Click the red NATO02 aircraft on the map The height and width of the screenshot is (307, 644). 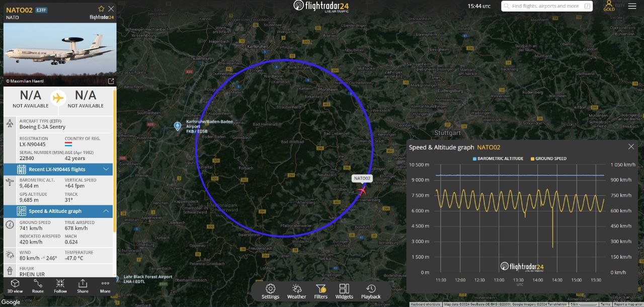[362, 191]
